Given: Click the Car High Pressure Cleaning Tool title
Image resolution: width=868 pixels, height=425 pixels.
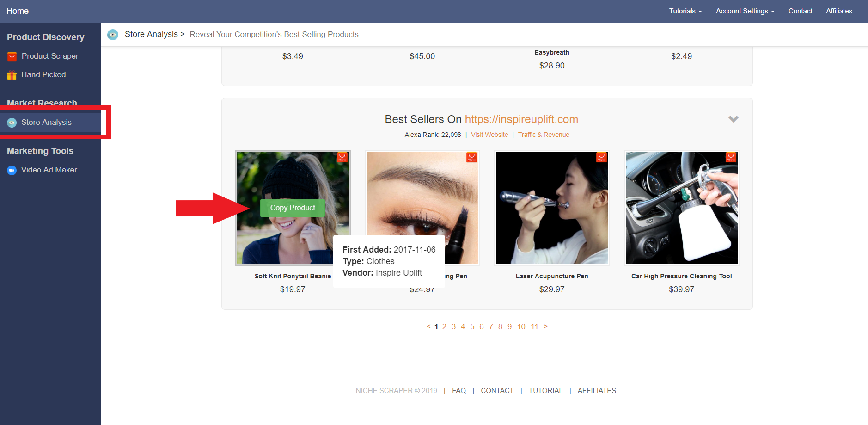Looking at the screenshot, I should click(682, 276).
